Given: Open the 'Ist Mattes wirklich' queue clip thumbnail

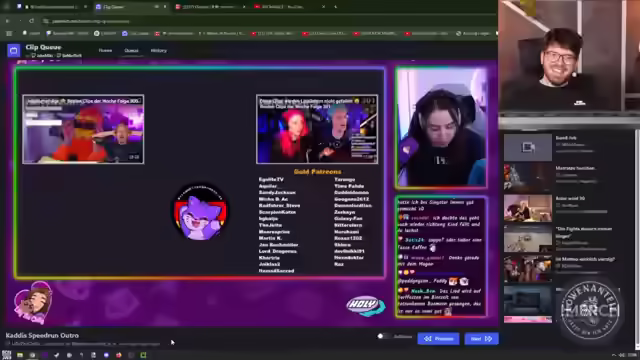Looking at the screenshot, I should pyautogui.click(x=528, y=269).
